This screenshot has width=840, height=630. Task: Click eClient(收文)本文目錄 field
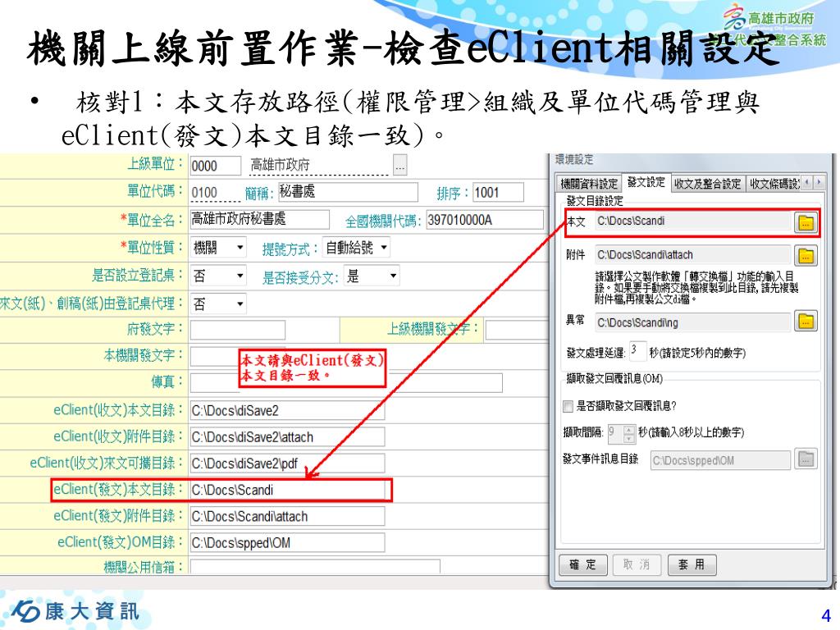pyautogui.click(x=287, y=411)
